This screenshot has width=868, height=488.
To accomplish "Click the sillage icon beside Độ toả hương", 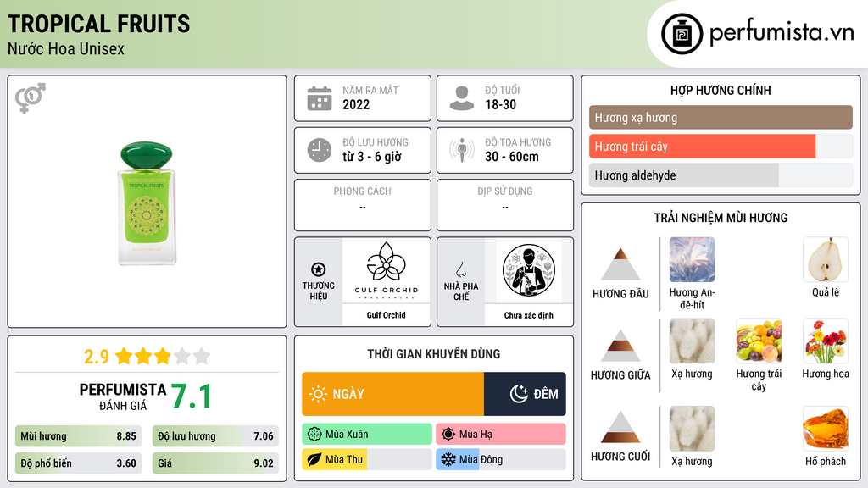I will tap(462, 150).
